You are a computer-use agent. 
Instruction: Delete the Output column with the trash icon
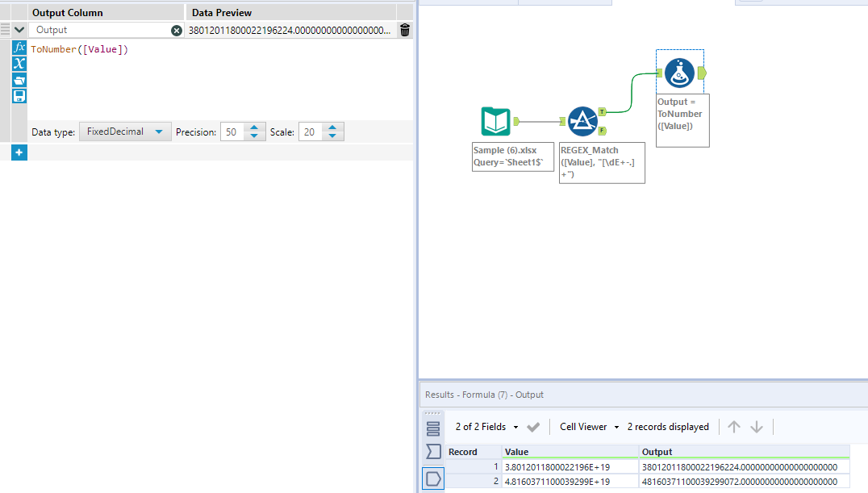(x=405, y=30)
